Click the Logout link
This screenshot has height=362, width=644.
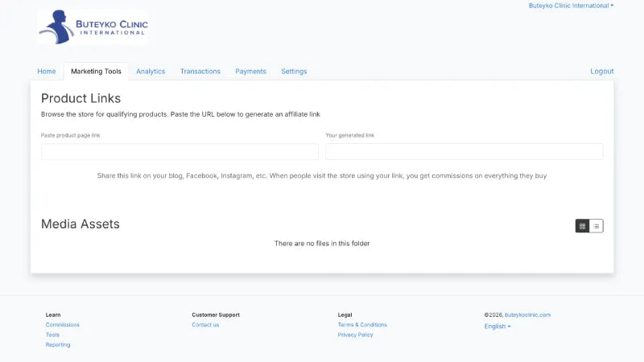point(601,72)
